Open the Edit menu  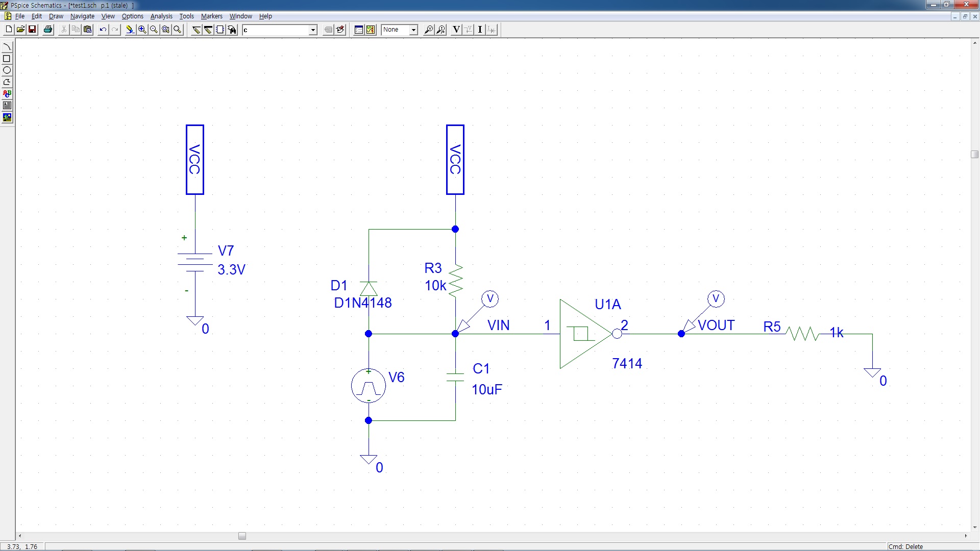[x=37, y=16]
